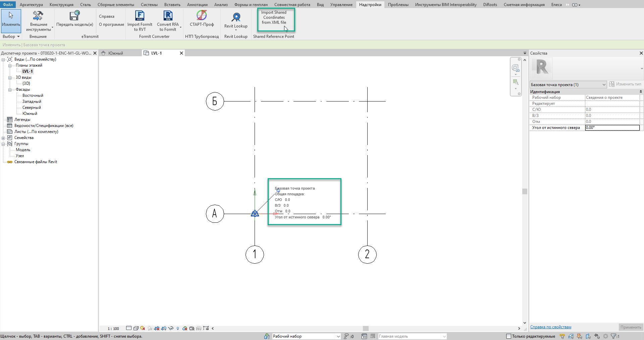This screenshot has width=644, height=340.
Task: Click editing requests icon showing :0
Action: pos(349,336)
